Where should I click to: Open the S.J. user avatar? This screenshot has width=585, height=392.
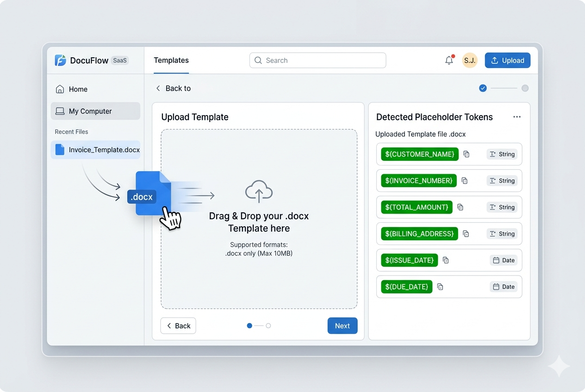tap(470, 61)
